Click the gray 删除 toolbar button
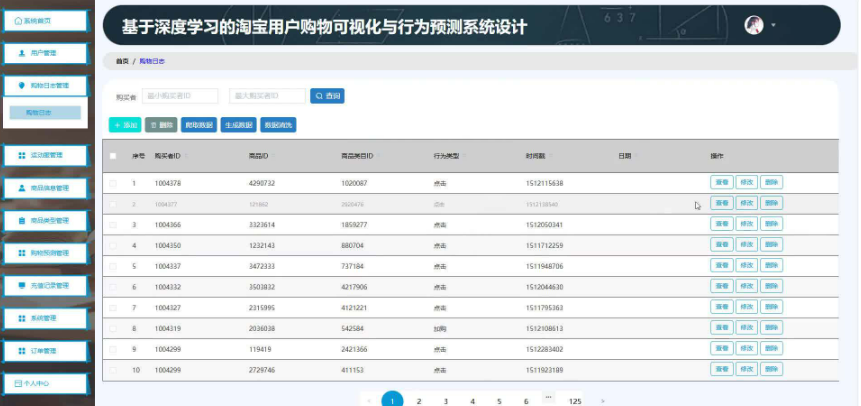Image resolution: width=861 pixels, height=406 pixels. [x=161, y=125]
